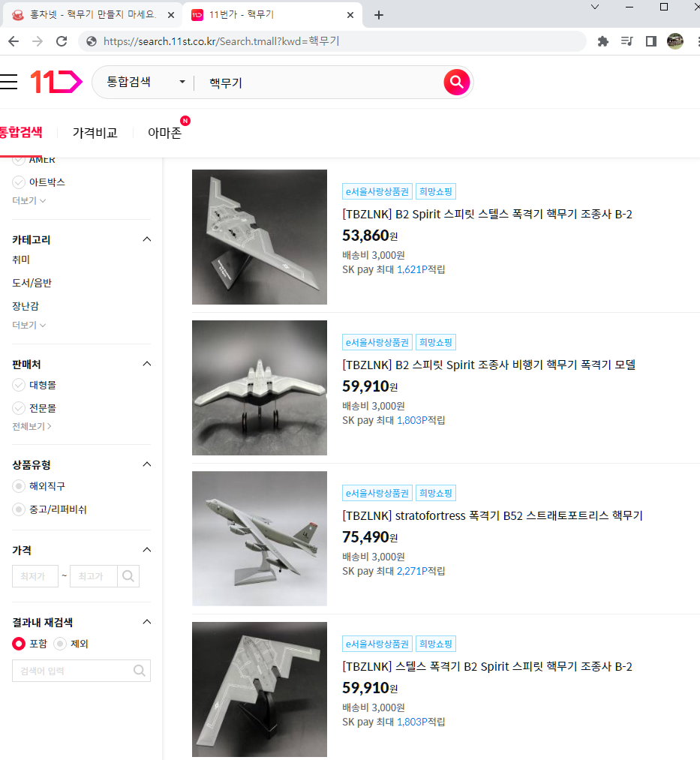This screenshot has width=700, height=760.
Task: Open the 가격비교 tab
Action: click(x=95, y=133)
